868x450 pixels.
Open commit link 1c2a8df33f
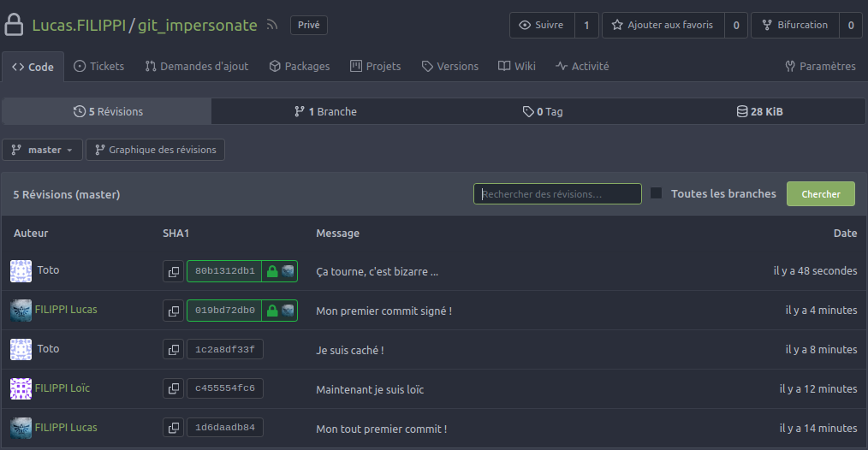(x=225, y=350)
